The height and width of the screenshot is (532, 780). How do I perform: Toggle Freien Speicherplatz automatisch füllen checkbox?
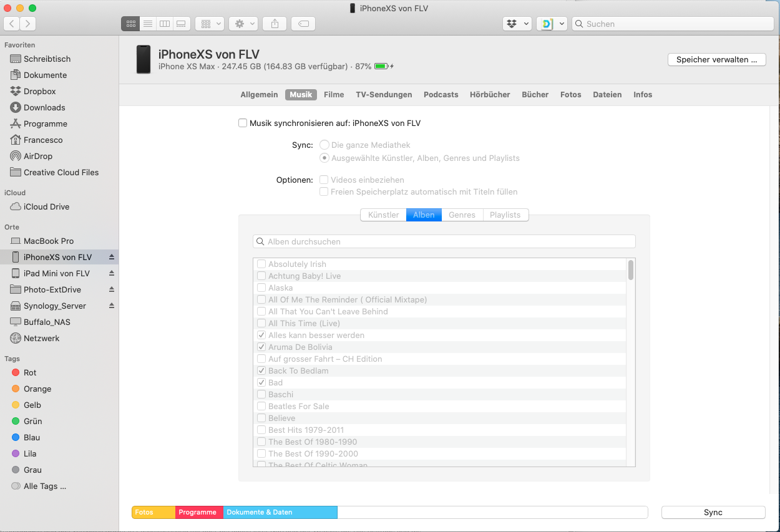pos(324,191)
